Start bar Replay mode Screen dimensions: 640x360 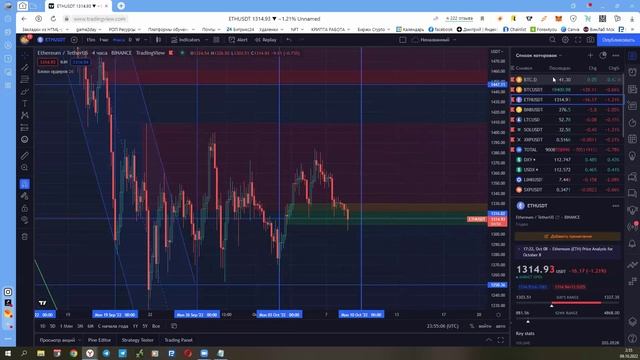coord(266,40)
